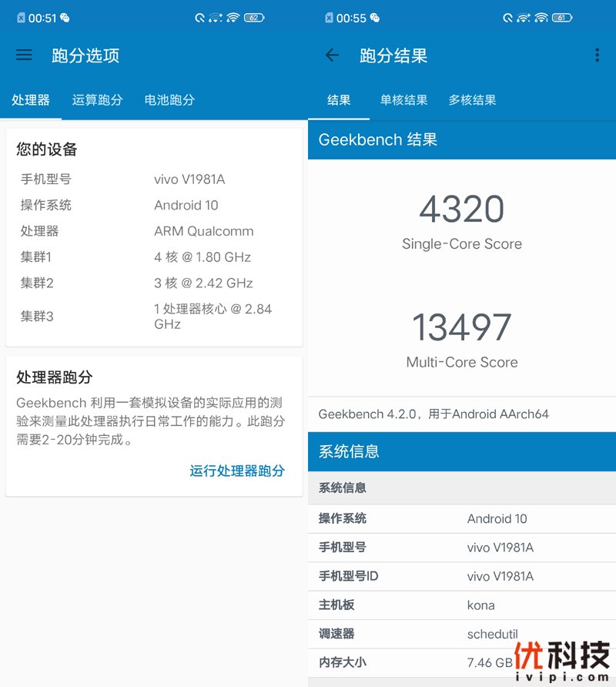Tap the back arrow on 跑分结果 screen
The width and height of the screenshot is (616, 687).
coord(331,55)
